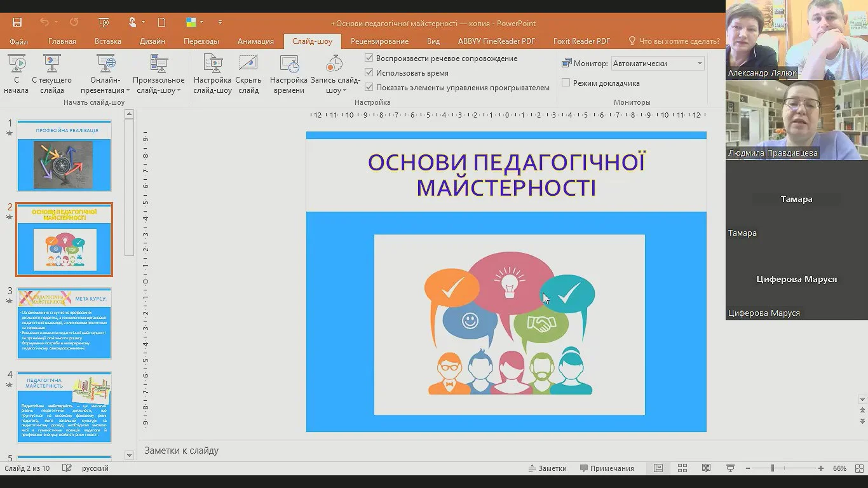Click 'Запись слайд-шоу' record button

pos(335,74)
